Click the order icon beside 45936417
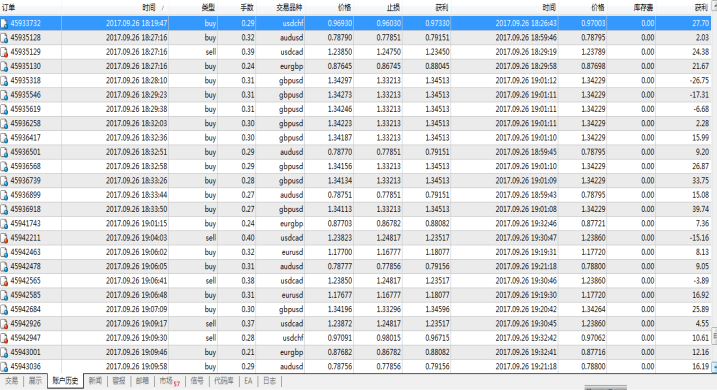 point(4,138)
